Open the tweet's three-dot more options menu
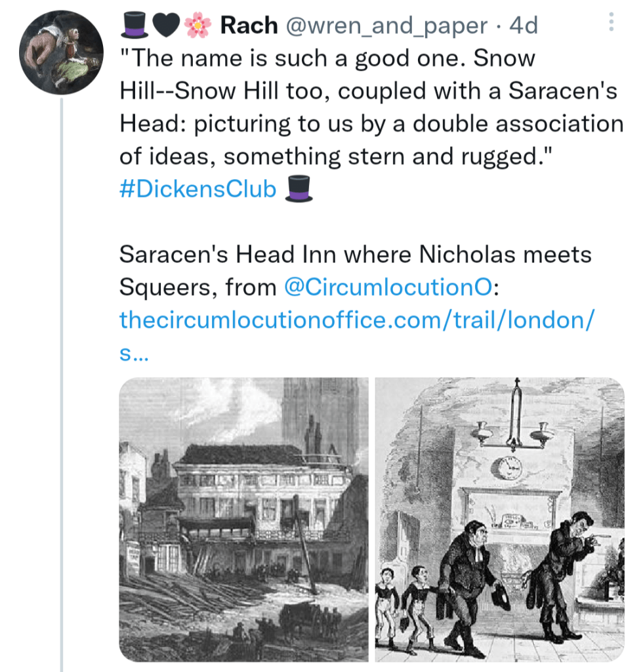This screenshot has width=643, height=672. tap(611, 25)
